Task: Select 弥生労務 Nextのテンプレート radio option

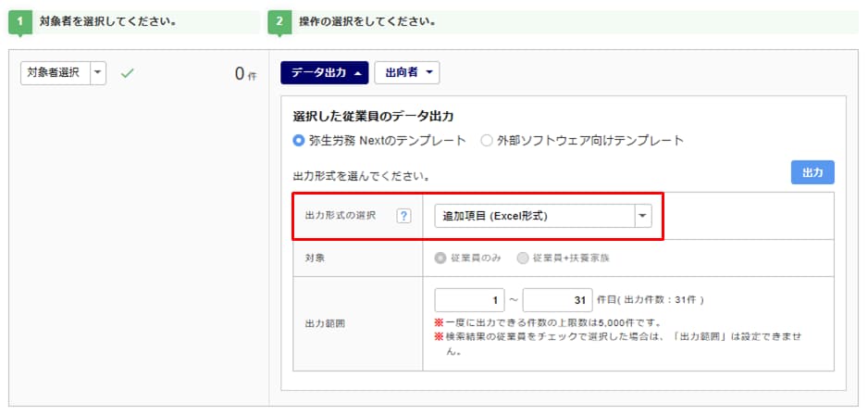Action: click(299, 141)
